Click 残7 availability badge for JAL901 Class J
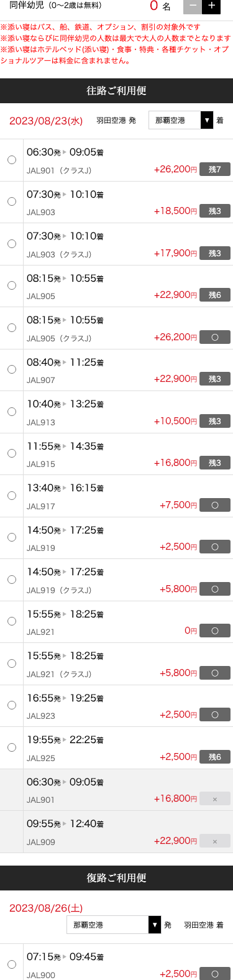 (215, 169)
